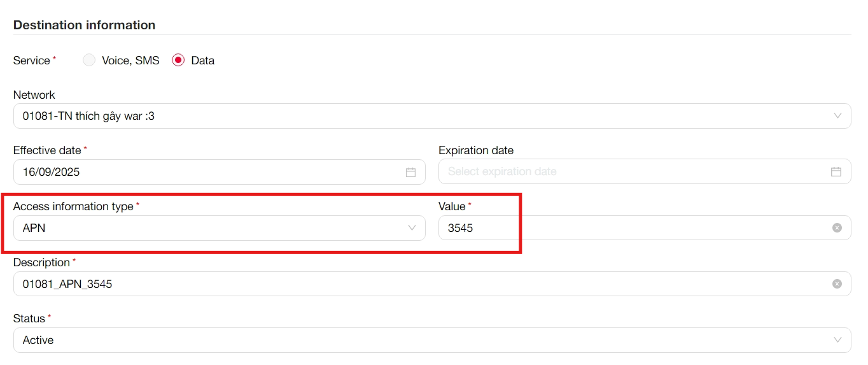
Task: Click the Service field label
Action: coord(32,61)
